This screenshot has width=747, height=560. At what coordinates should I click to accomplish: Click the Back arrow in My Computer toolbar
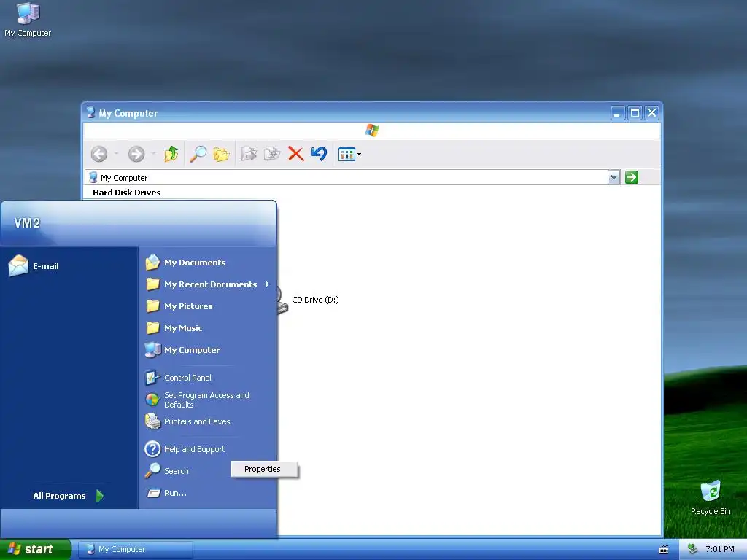click(x=99, y=154)
